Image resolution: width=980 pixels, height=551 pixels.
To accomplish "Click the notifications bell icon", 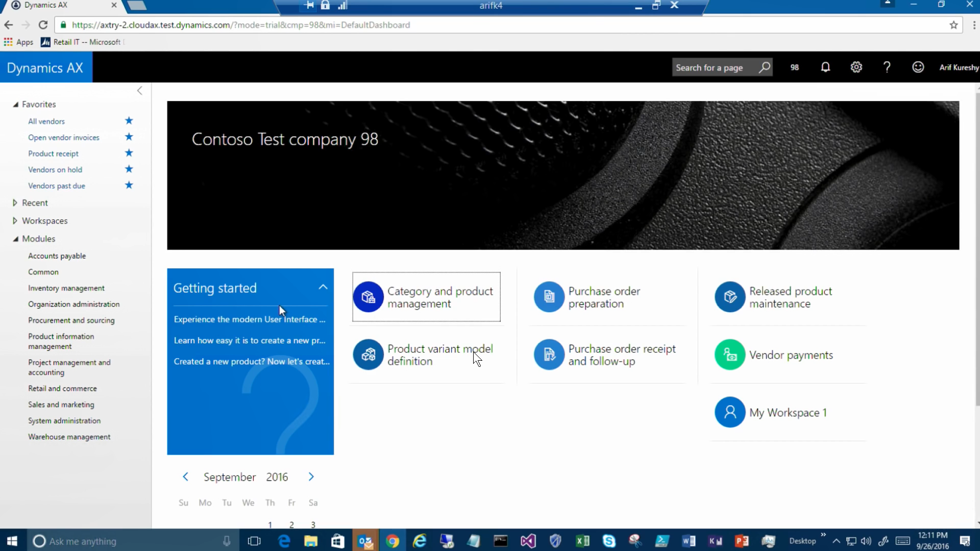I will (x=825, y=67).
